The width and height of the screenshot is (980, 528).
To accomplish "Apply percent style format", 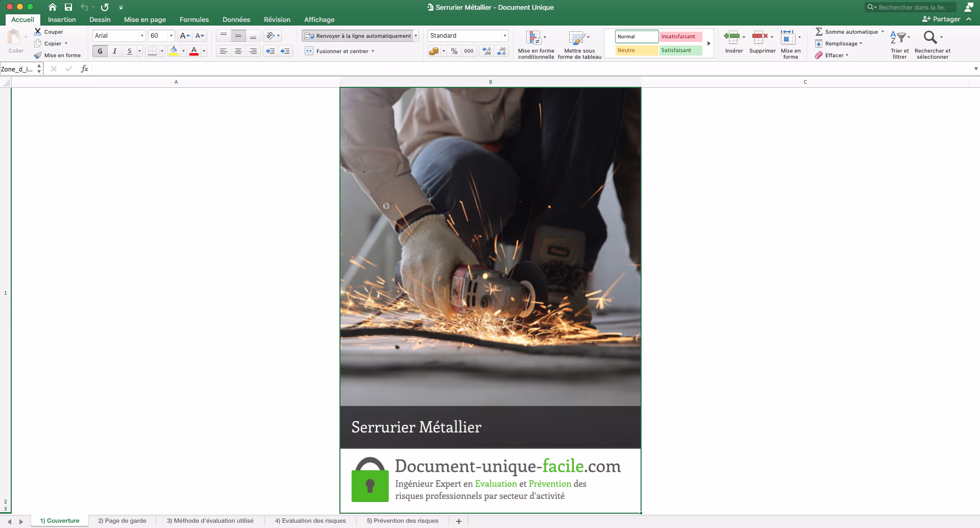I will [x=454, y=51].
